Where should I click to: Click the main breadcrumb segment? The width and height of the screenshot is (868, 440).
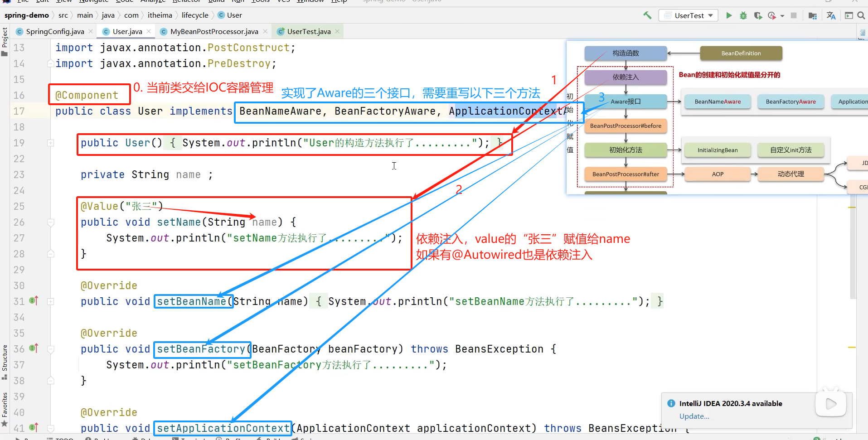85,15
